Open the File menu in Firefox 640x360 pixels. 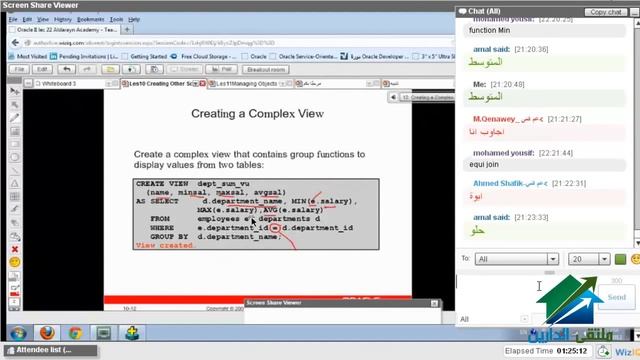(13, 19)
